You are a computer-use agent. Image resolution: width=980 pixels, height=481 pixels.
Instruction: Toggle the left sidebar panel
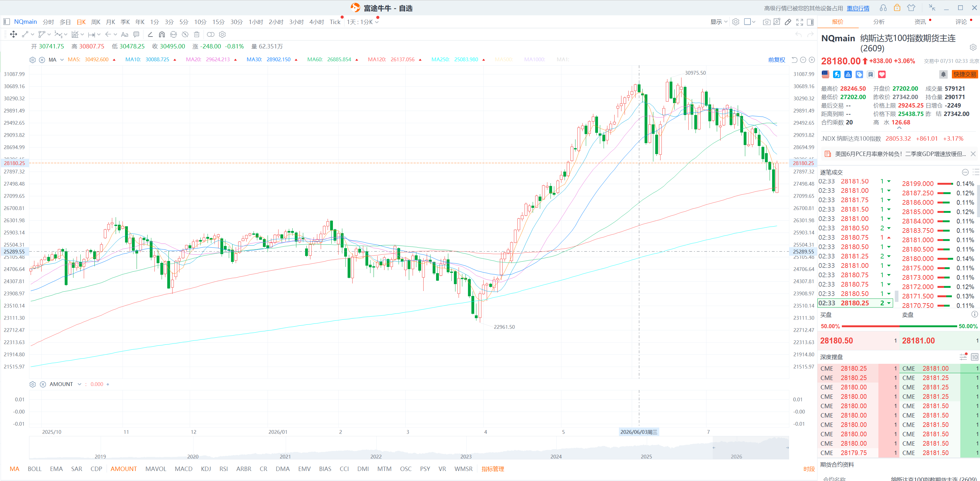click(x=7, y=22)
